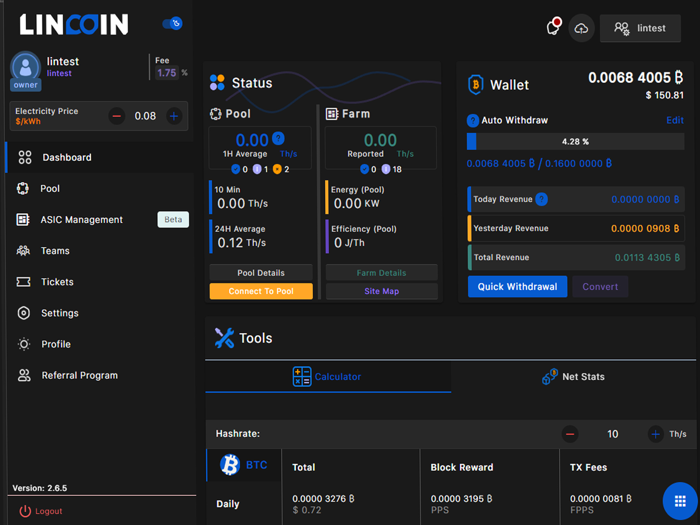Click the Logout power icon
Viewport: 700px width, 525px height.
point(25,511)
